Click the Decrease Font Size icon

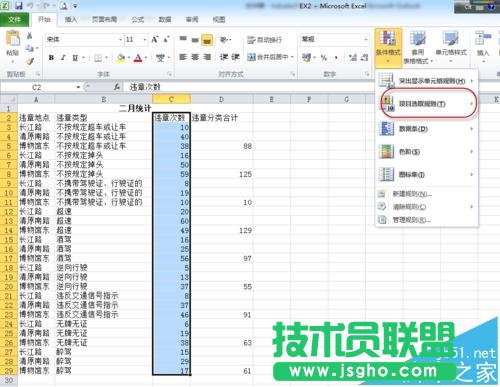click(166, 40)
